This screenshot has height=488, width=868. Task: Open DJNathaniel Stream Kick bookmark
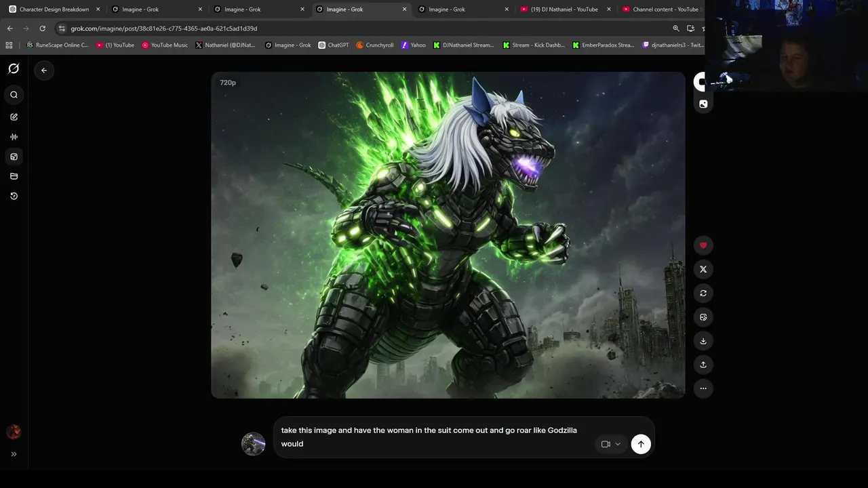point(463,45)
